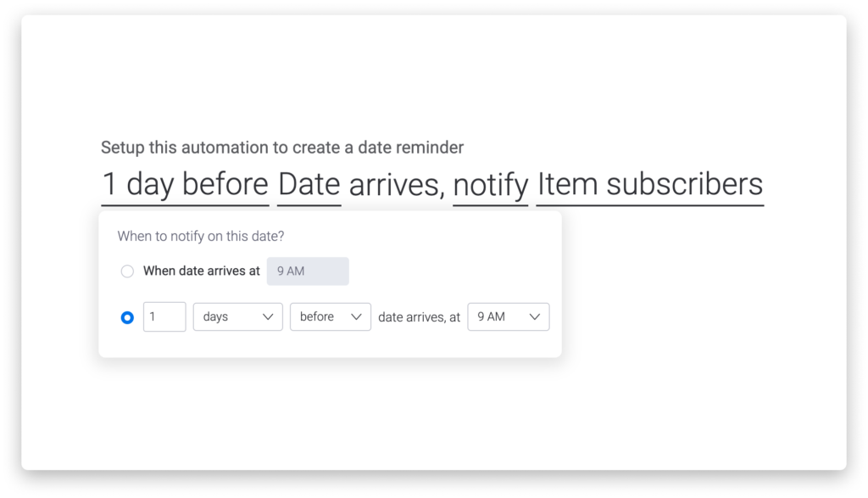Screen dimensions: 868x498
Task: Open the 'days' unit dropdown
Action: click(237, 316)
